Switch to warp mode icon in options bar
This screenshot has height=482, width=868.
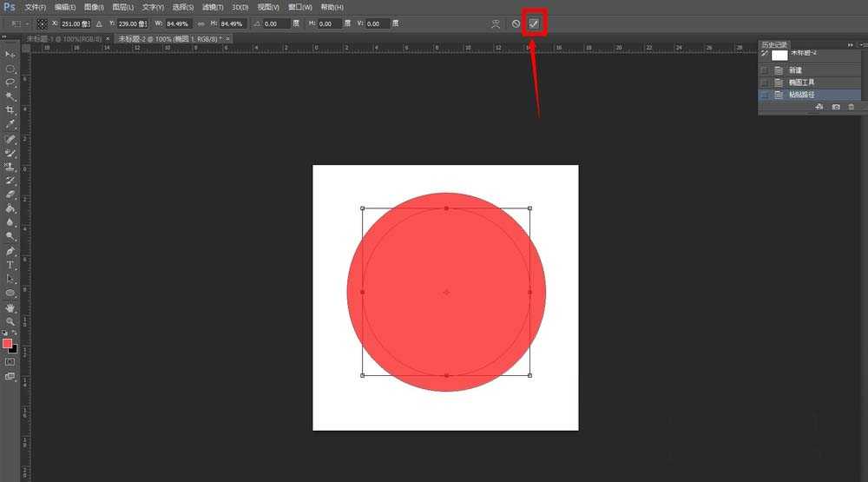coord(496,23)
